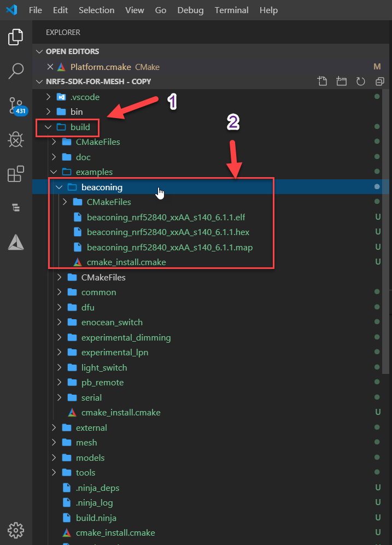The height and width of the screenshot is (545, 392).
Task: Collapse the beaconing folder
Action: 102,187
